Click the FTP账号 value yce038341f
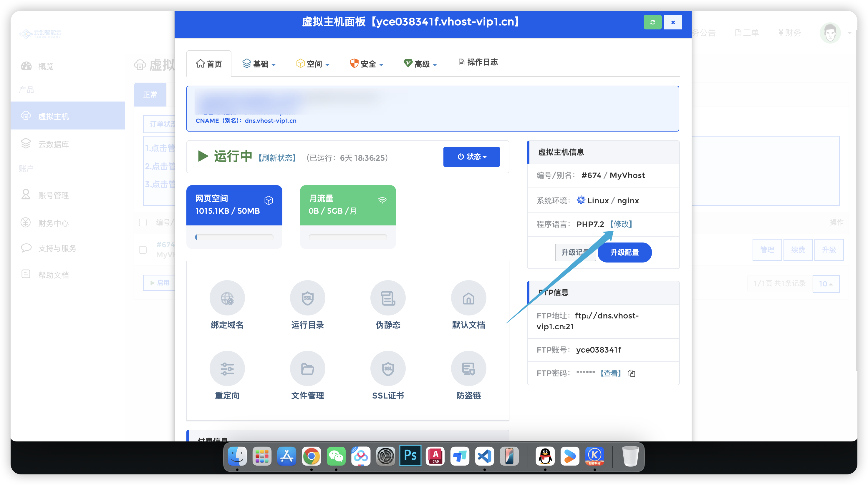The width and height of the screenshot is (868, 485). 599,350
